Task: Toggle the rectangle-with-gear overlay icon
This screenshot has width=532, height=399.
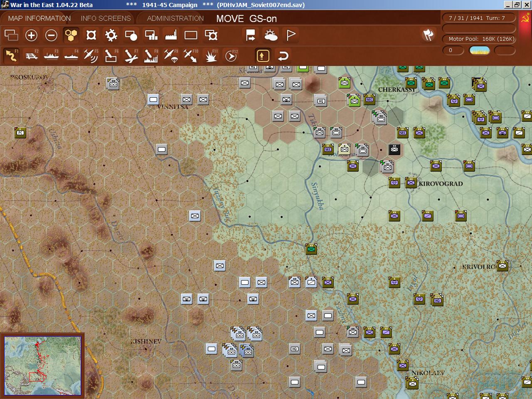Action: coord(211,35)
